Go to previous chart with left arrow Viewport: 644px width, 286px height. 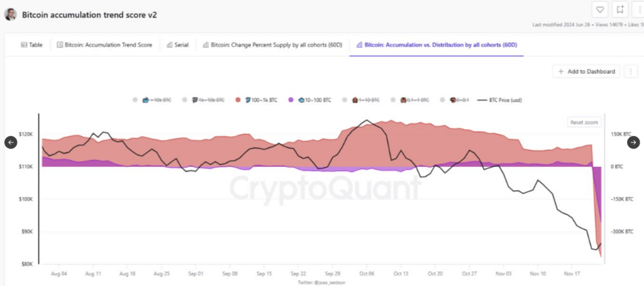pos(11,142)
